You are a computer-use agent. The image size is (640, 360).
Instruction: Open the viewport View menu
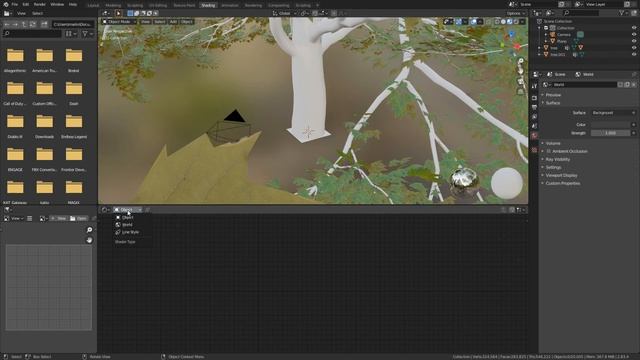[x=145, y=21]
